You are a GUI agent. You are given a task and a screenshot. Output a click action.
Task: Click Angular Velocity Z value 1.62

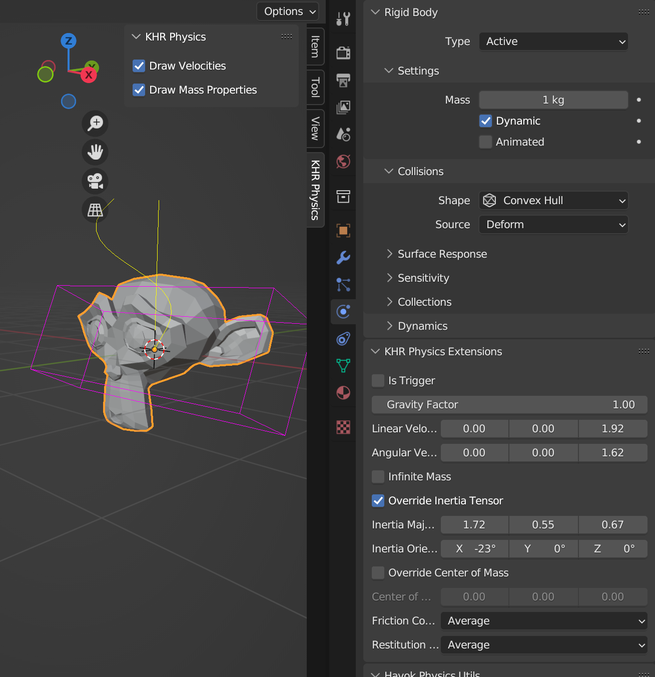click(x=613, y=452)
